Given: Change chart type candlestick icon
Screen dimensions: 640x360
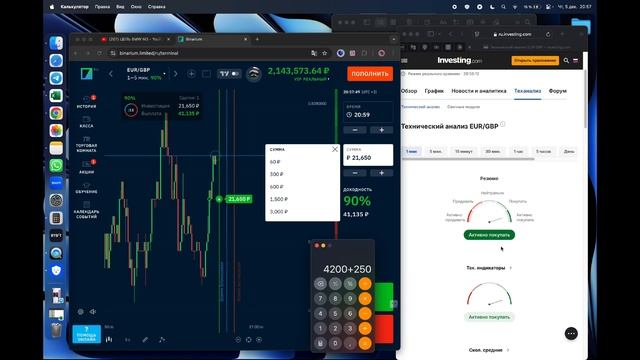Looking at the screenshot, I should pos(109,339).
